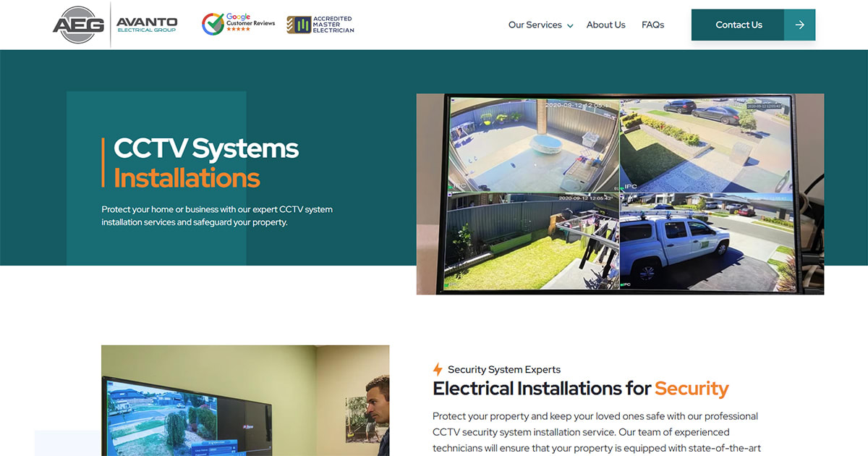868x456 pixels.
Task: Click the Contact Us button
Action: click(x=738, y=24)
